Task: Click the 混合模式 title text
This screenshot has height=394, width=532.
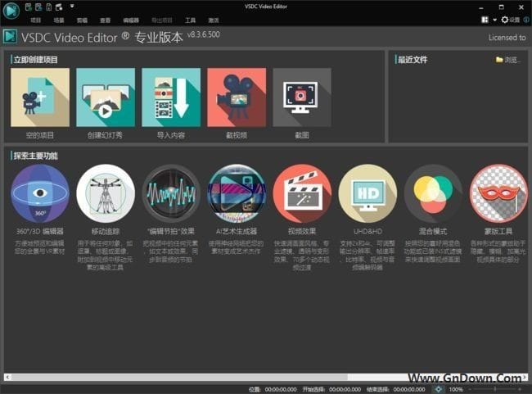Action: click(x=433, y=231)
